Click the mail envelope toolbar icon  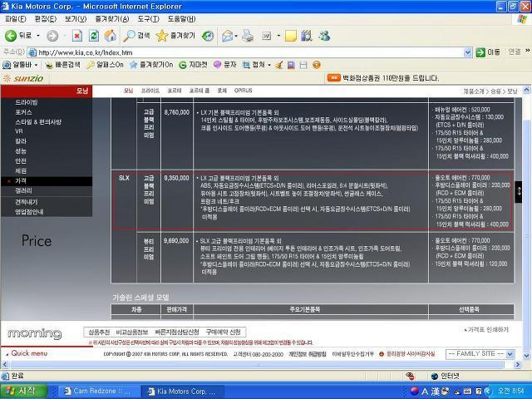tap(227, 36)
